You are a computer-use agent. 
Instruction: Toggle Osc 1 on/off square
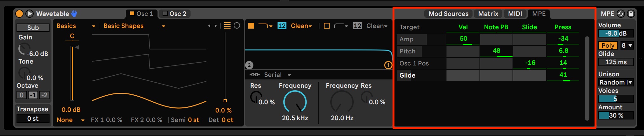point(132,14)
